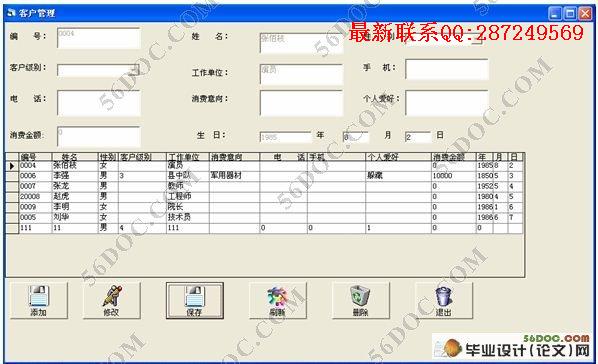Click the 刷新 (Refresh) button
Viewport: 598px width, 364px height.
point(278,300)
